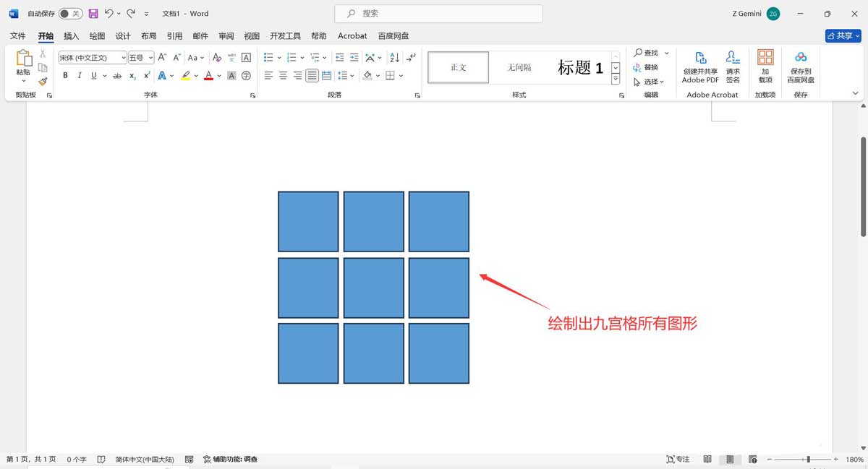Viewport: 868px width, 469px height.
Task: Open the 视图 ribbon tab
Action: click(252, 35)
